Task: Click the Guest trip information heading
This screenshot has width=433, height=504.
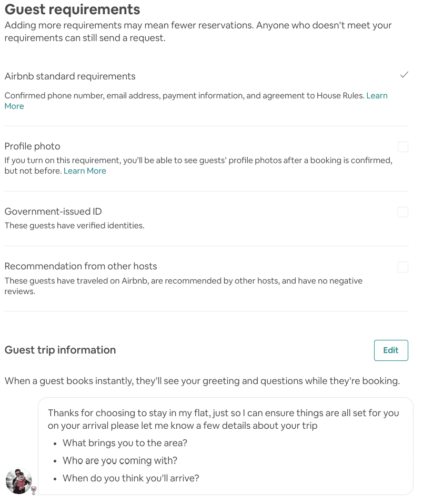Action: (60, 350)
